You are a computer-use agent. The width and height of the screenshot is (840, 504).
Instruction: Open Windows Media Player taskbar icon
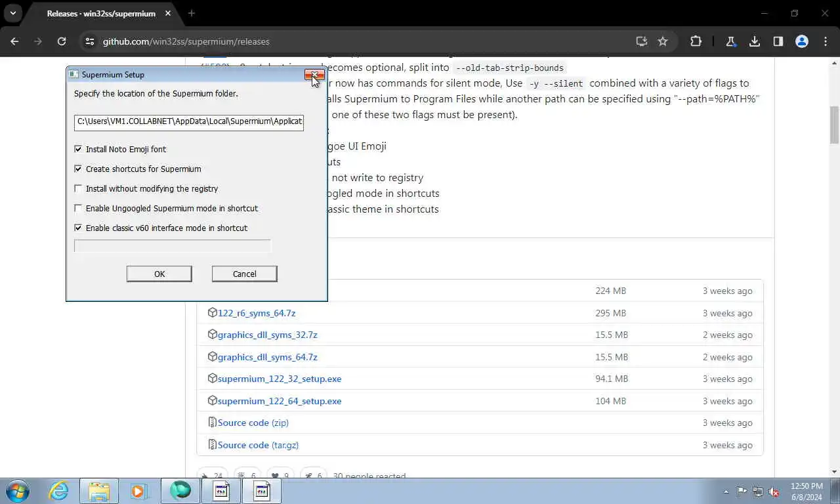(138, 491)
